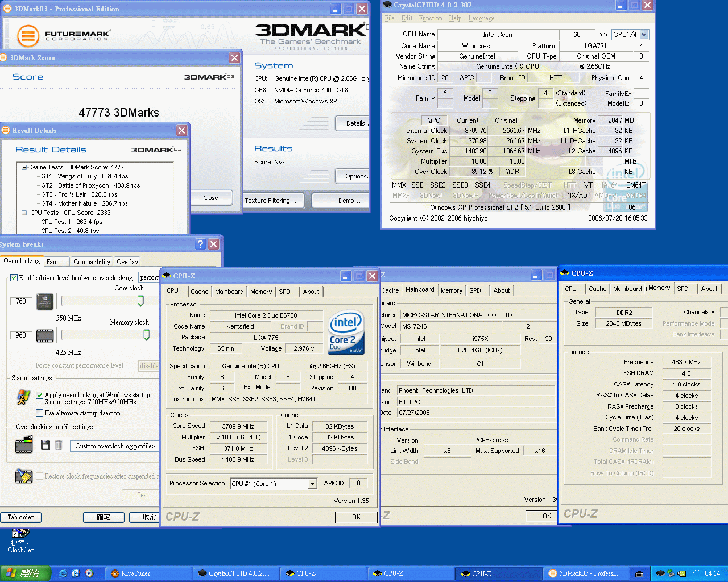Click the Intel Core 2 Duo logo in CPU-Z

point(346,332)
